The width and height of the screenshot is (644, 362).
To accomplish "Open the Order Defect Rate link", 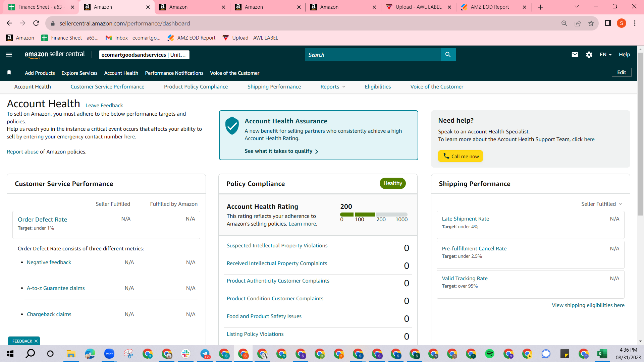I will pyautogui.click(x=42, y=220).
